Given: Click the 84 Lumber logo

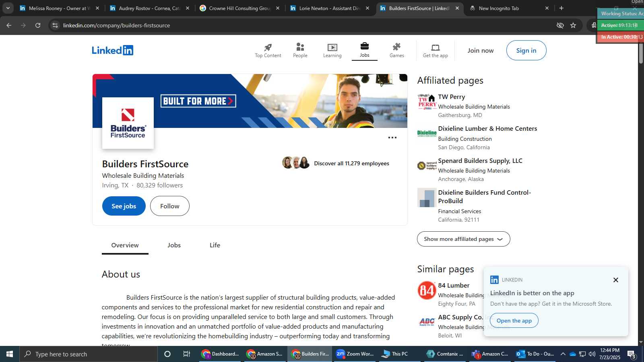Looking at the screenshot, I should (x=427, y=290).
